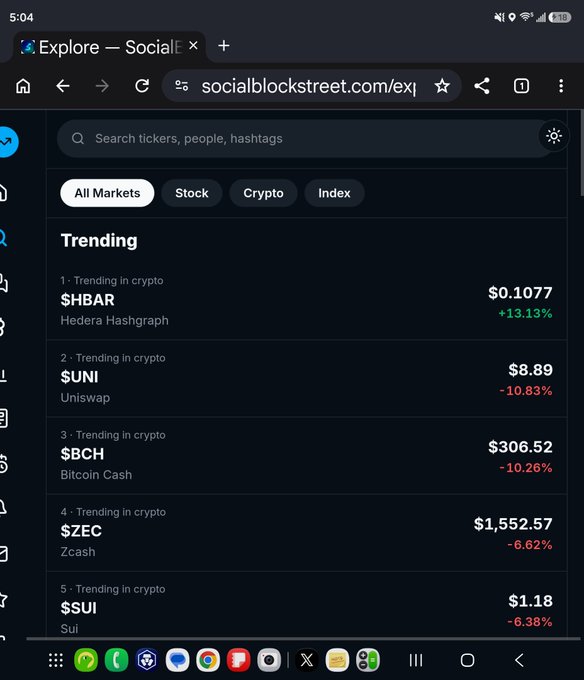The height and width of the screenshot is (680, 584).
Task: Open mail envelope icon in left sidebar
Action: [x=3, y=553]
